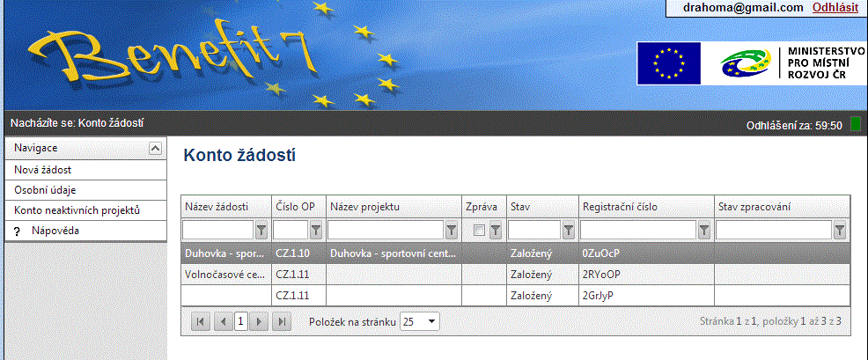This screenshot has height=360, width=868.
Task: Select the Duhovka - spor... row
Action: pyautogui.click(x=515, y=253)
